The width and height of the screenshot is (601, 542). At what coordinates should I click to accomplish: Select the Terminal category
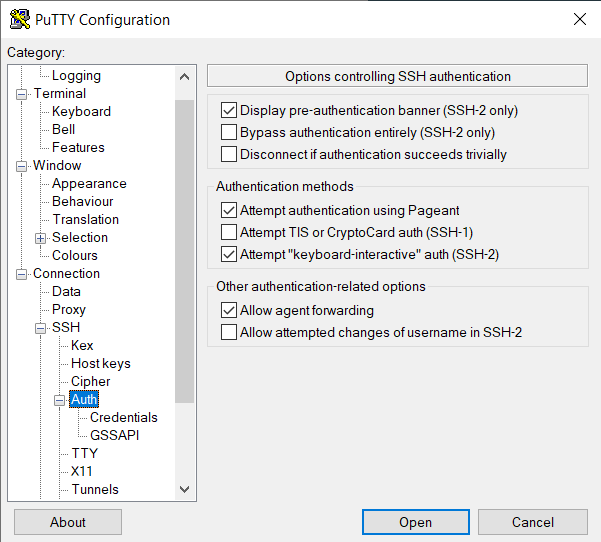click(59, 93)
